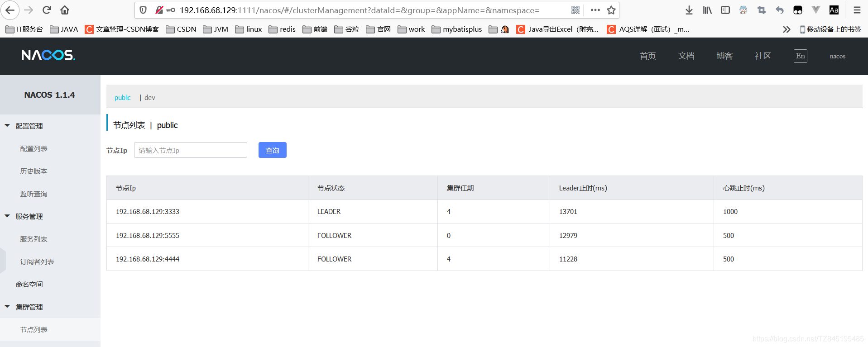
Task: Open 订阅者列表 in the sidebar
Action: 37,261
